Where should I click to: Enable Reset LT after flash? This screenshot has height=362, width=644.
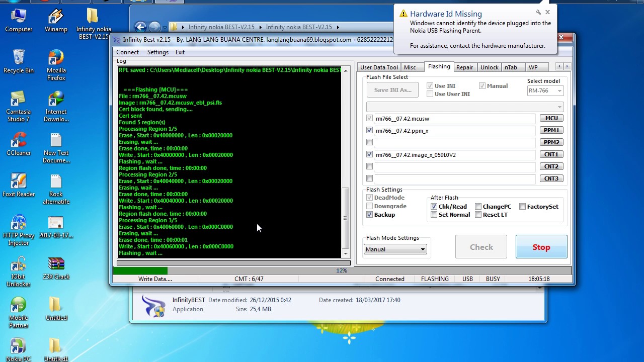coord(478,215)
